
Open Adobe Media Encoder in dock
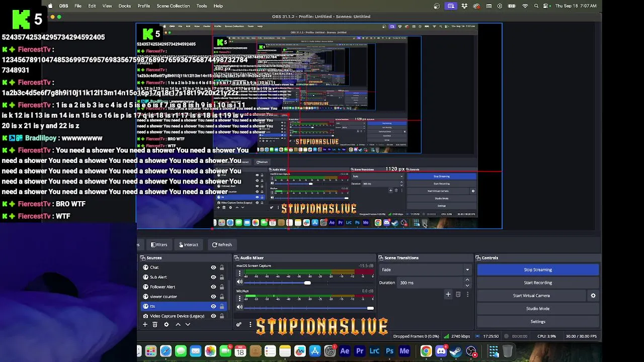coord(405,351)
